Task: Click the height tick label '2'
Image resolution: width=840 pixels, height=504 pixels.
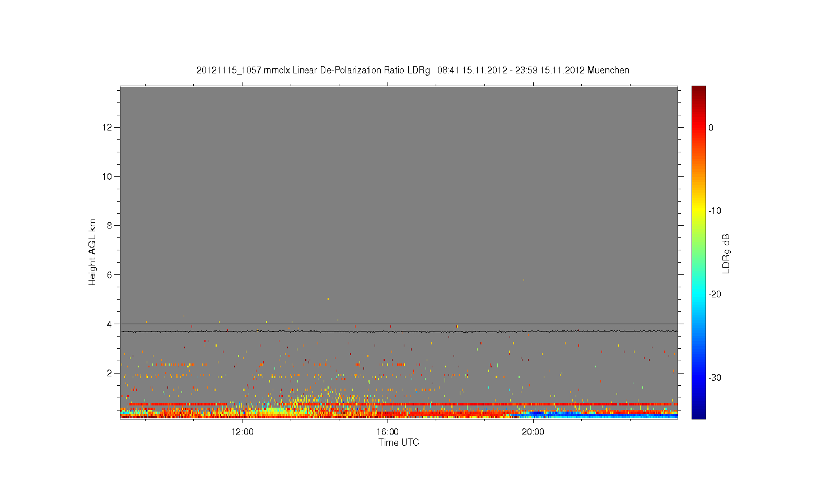Action: point(110,373)
